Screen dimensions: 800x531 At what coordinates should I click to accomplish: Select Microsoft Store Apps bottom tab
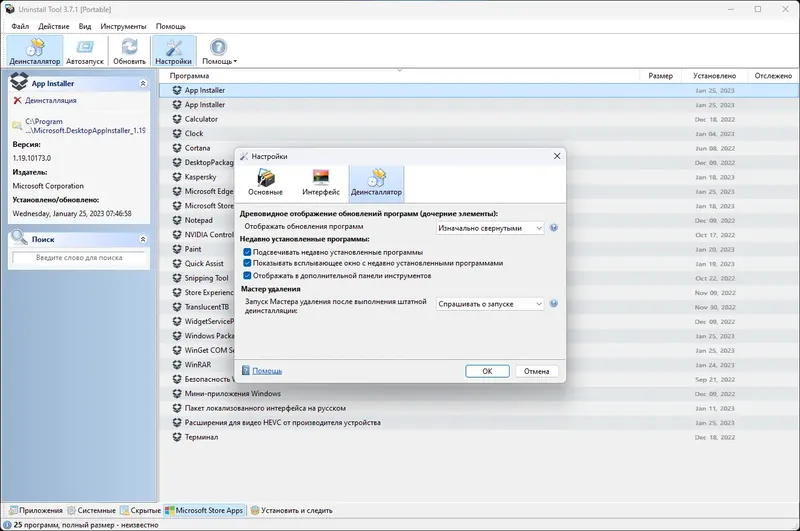pyautogui.click(x=204, y=510)
